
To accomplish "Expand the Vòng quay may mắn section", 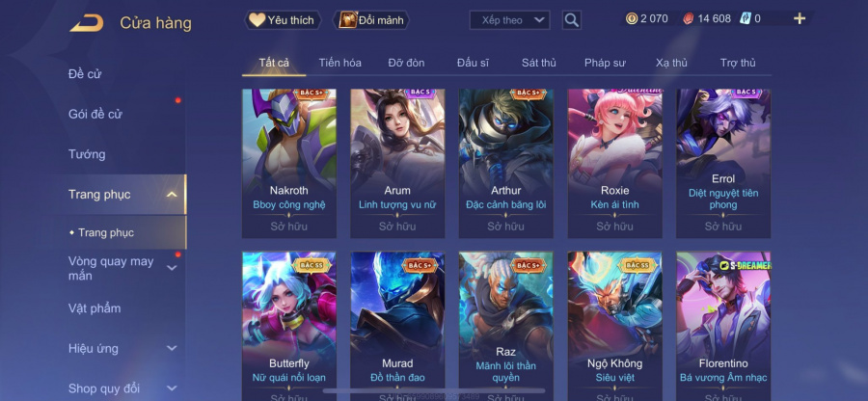I will [x=172, y=268].
